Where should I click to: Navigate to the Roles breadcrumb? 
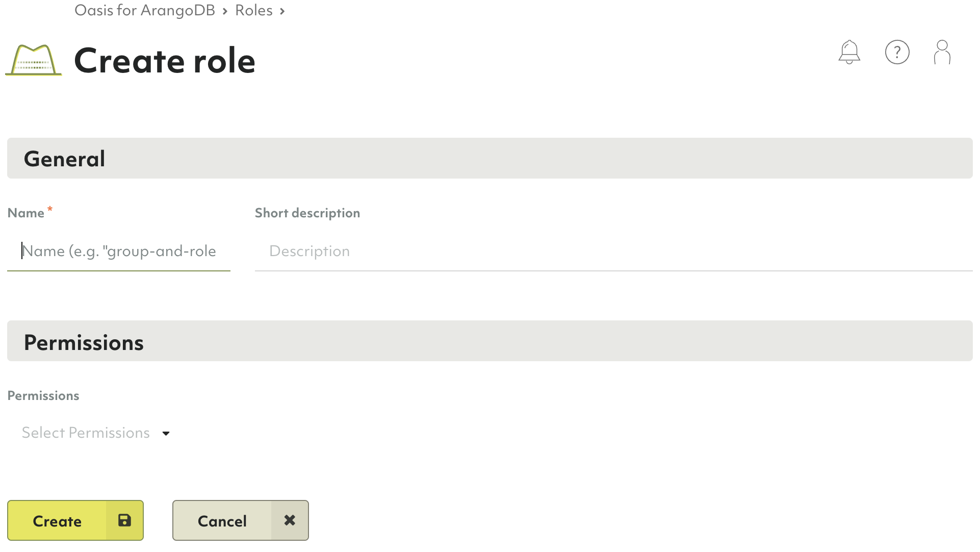point(253,10)
